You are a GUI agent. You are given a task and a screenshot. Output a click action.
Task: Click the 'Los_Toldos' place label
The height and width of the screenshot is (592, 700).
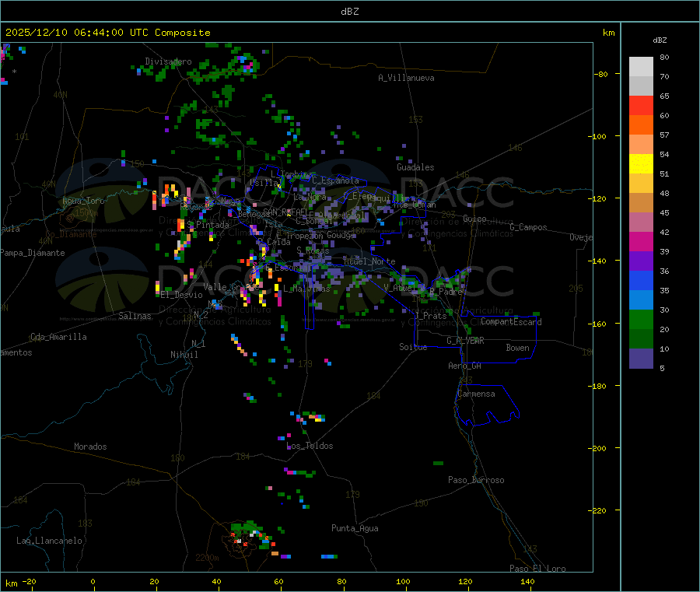[x=310, y=446]
